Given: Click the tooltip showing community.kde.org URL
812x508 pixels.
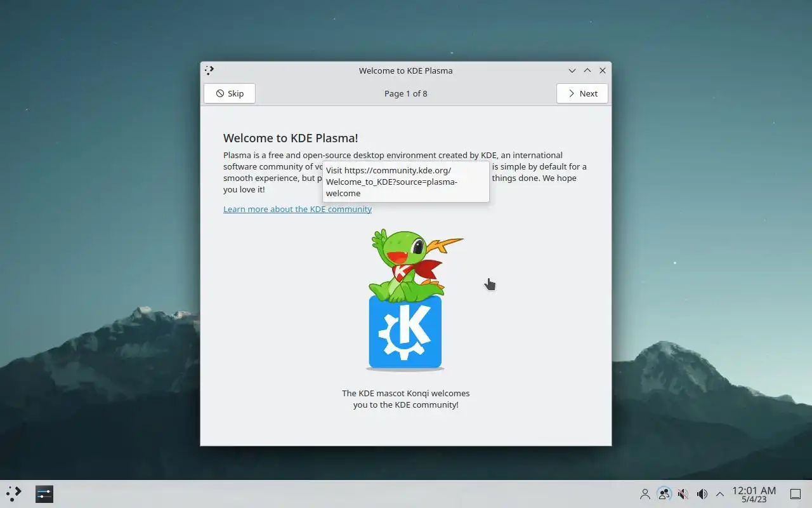Looking at the screenshot, I should 406,182.
